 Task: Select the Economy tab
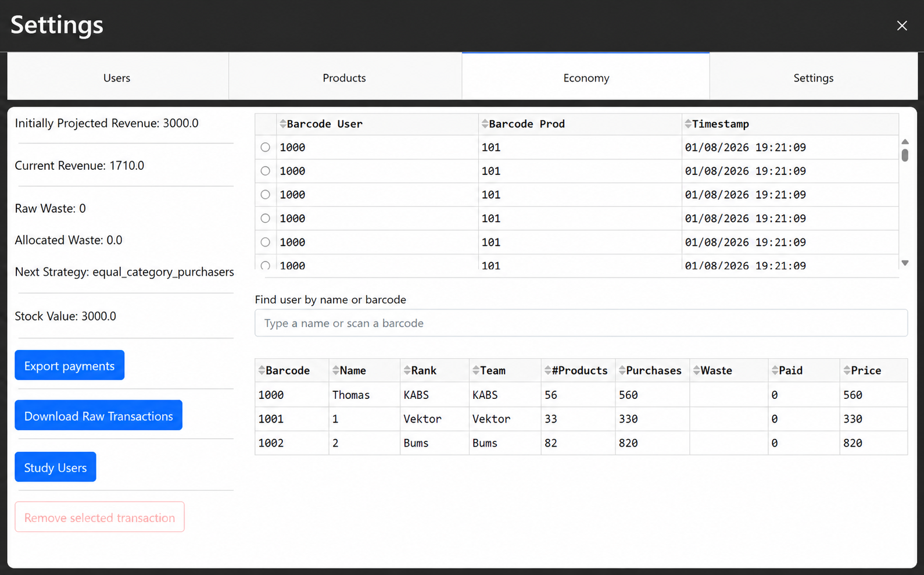point(586,77)
